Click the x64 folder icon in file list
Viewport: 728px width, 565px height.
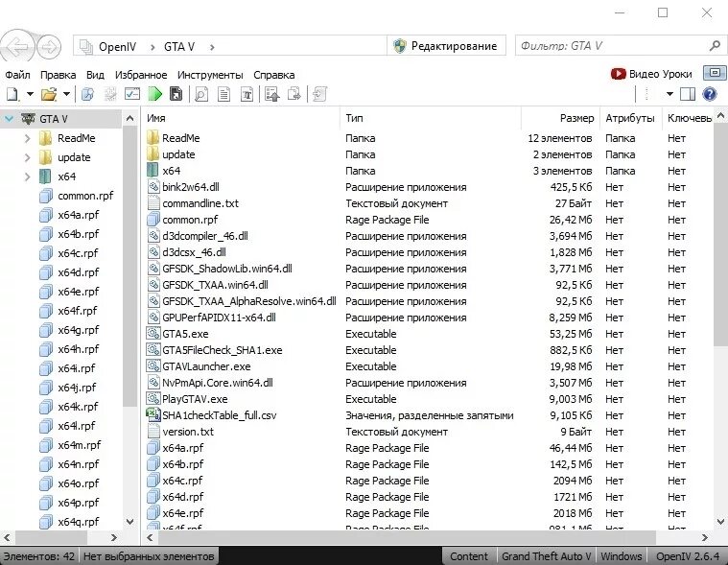(x=153, y=170)
